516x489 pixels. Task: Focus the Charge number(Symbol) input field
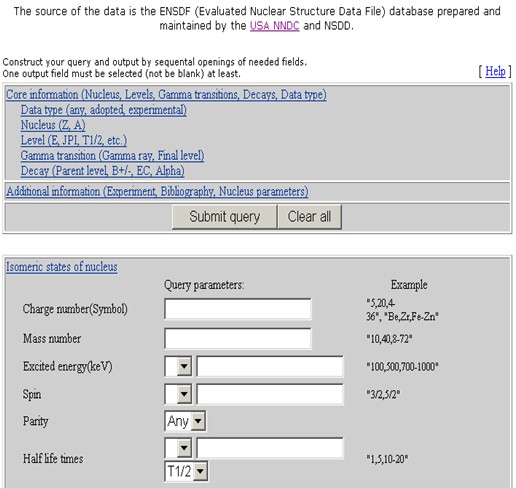pos(238,309)
